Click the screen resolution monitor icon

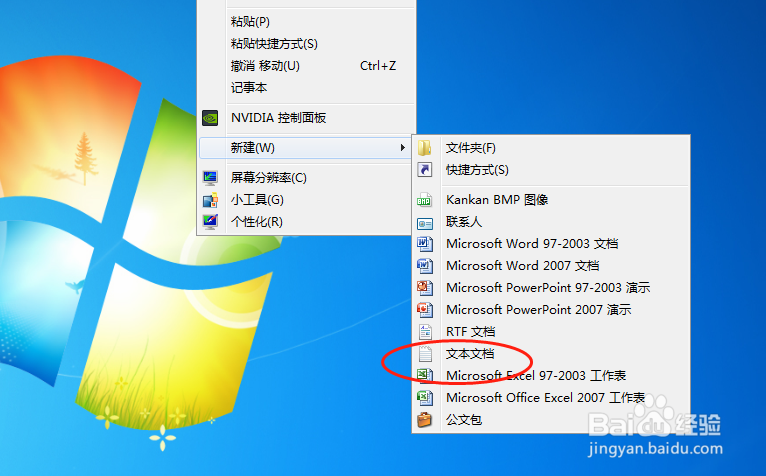(x=210, y=177)
